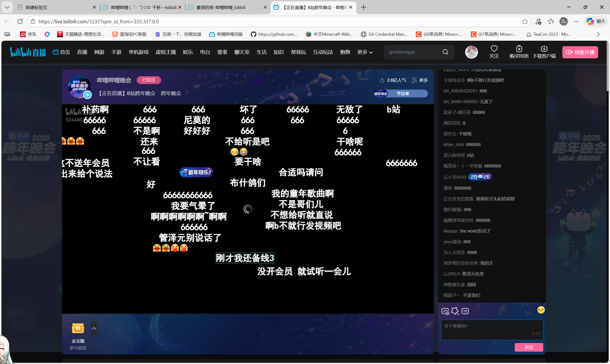Click the search magnifier icon
The height and width of the screenshot is (364, 610).
pos(445,52)
